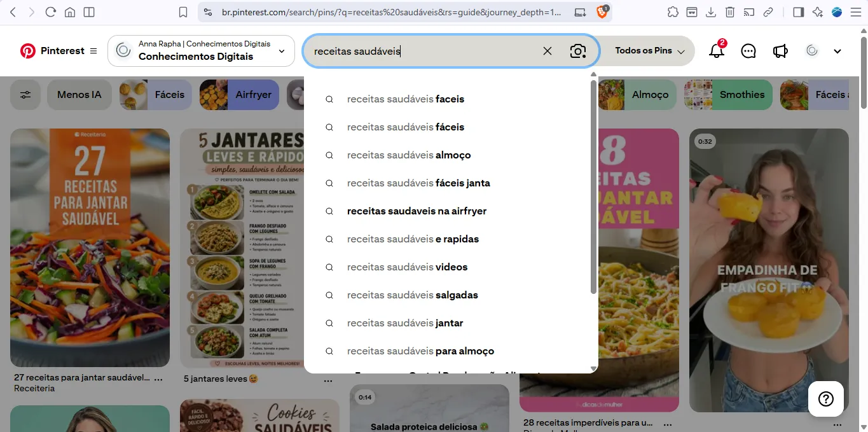The height and width of the screenshot is (432, 868).
Task: Click the Pinterest logo icon
Action: point(28,51)
